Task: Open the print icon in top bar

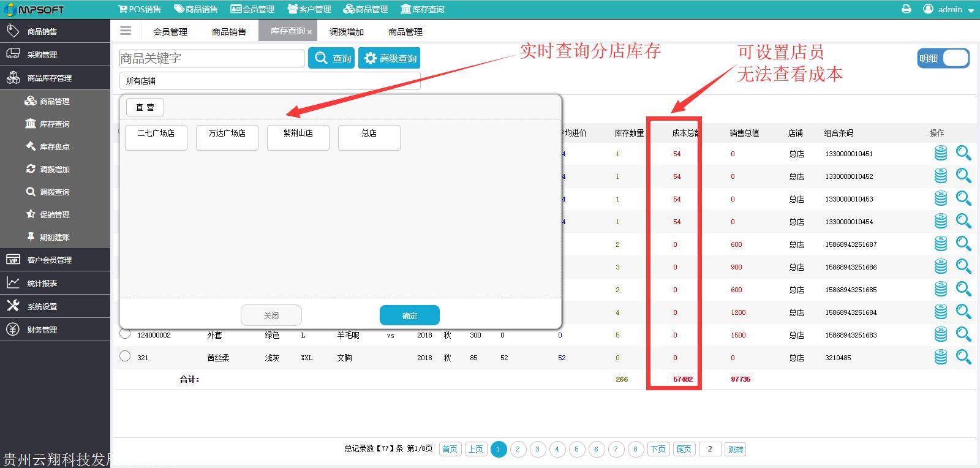Action: [x=906, y=9]
